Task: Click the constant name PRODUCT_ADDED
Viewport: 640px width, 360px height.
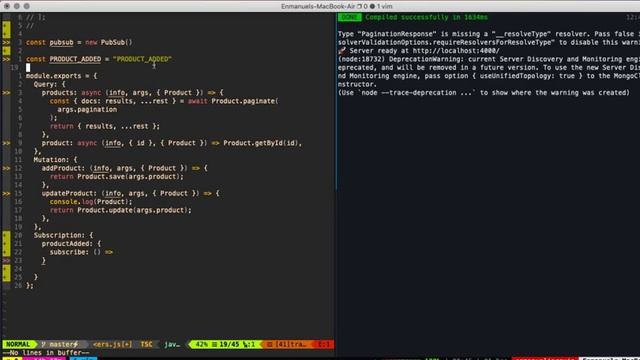Action: [x=75, y=59]
